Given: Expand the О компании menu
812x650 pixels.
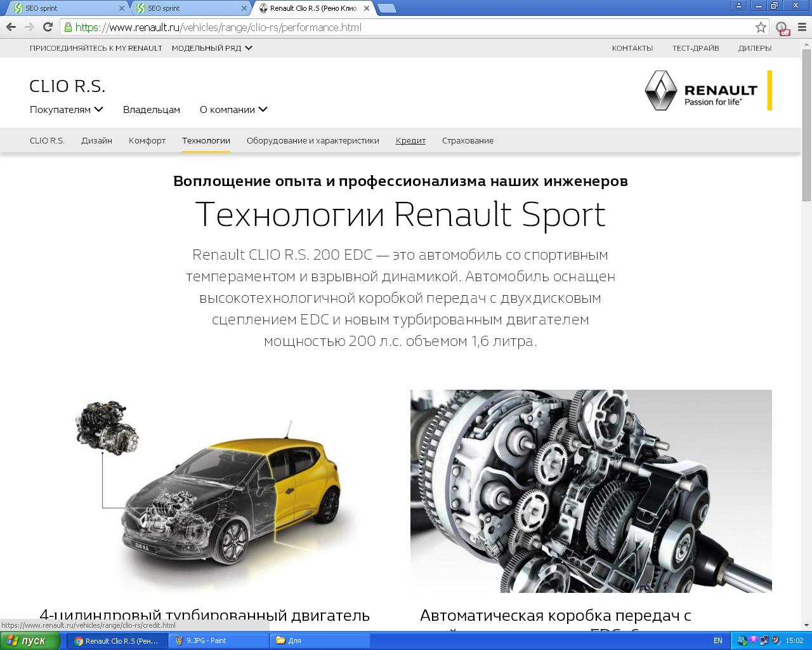Looking at the screenshot, I should click(233, 109).
